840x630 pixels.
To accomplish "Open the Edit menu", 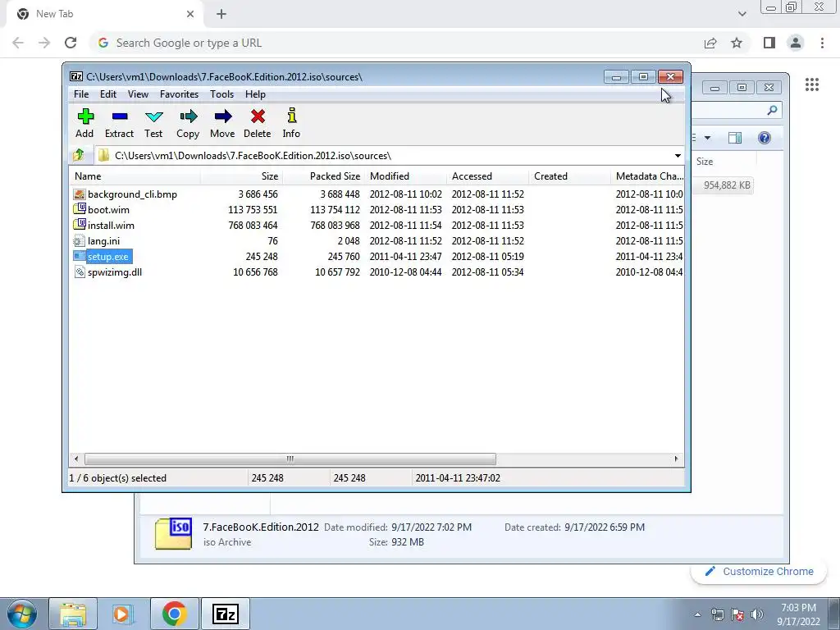I will coord(108,94).
